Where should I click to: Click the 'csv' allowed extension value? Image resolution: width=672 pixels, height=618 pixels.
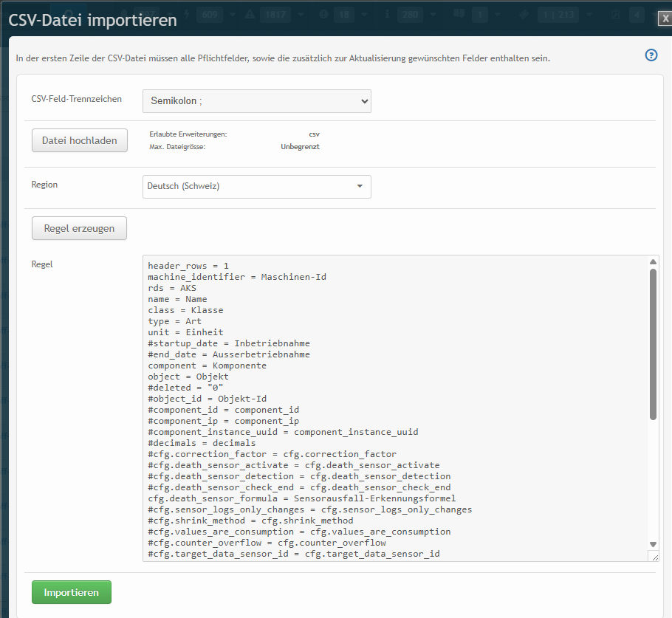coord(314,134)
